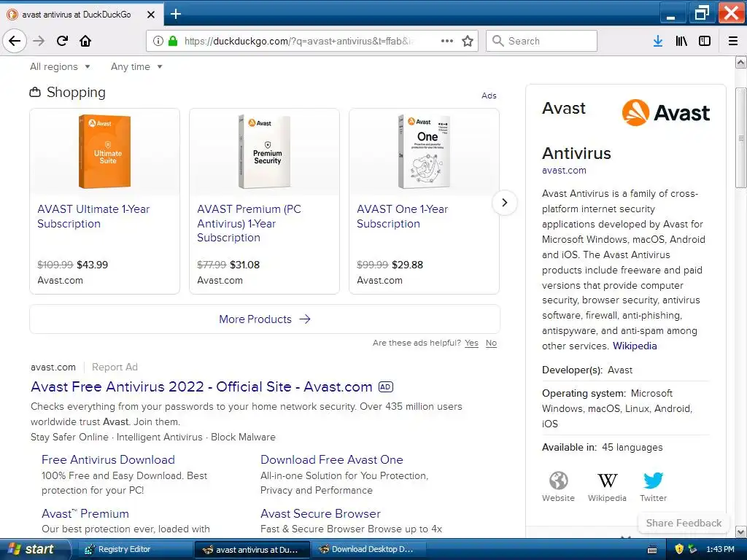Click the Shopping bag icon
This screenshot has height=560, width=747.
[35, 93]
